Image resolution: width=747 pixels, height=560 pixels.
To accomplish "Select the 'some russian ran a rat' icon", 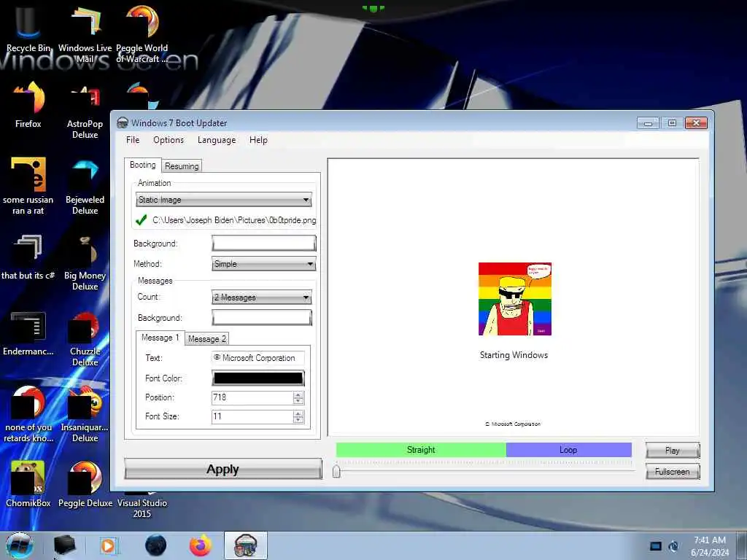I will click(28, 186).
